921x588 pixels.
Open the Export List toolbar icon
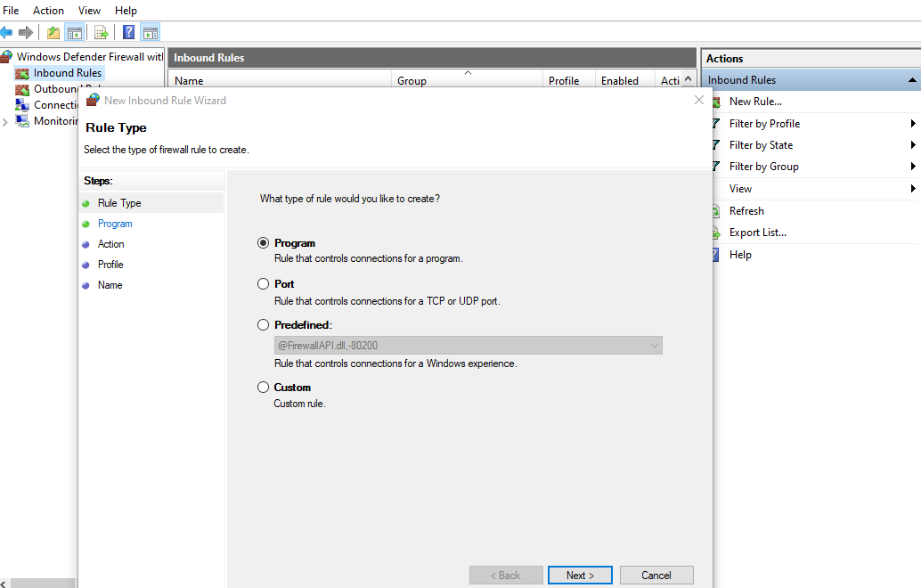click(101, 31)
